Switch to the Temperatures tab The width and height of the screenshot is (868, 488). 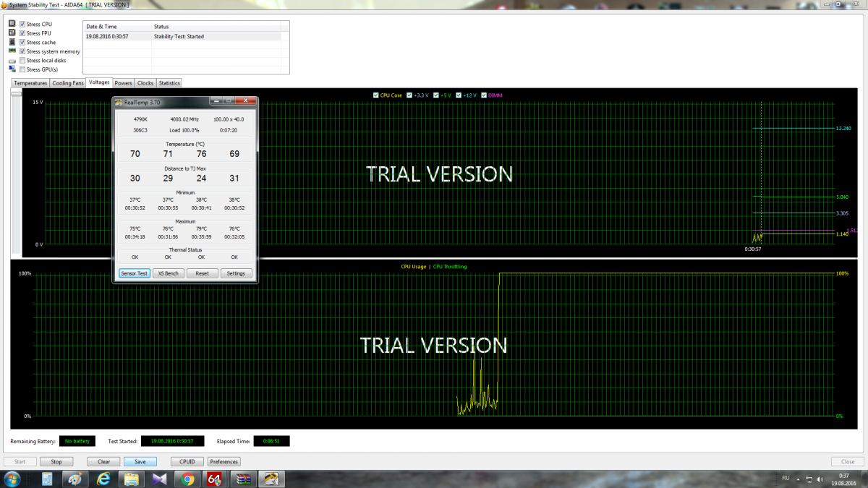[x=30, y=83]
